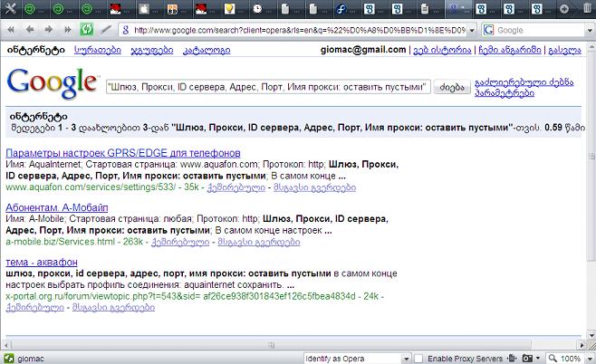The height and width of the screenshot is (364, 596).
Task: Open result Параметры настроек GPRS/EDGE для телефонов
Action: tap(123, 153)
